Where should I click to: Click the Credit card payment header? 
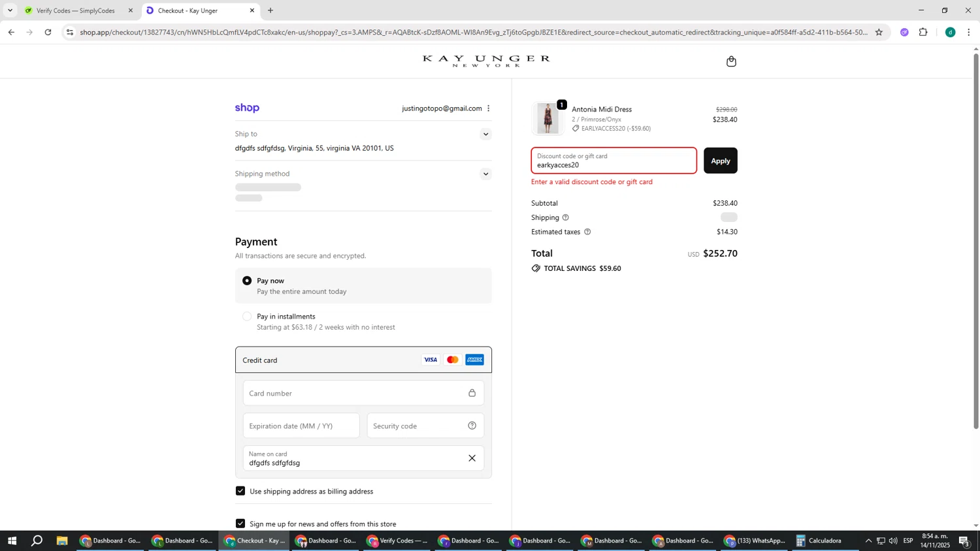(x=363, y=360)
